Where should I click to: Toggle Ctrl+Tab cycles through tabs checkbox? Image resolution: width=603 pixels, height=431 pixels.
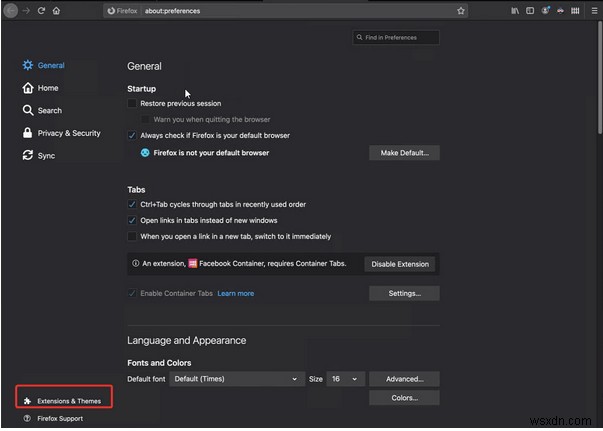point(132,204)
